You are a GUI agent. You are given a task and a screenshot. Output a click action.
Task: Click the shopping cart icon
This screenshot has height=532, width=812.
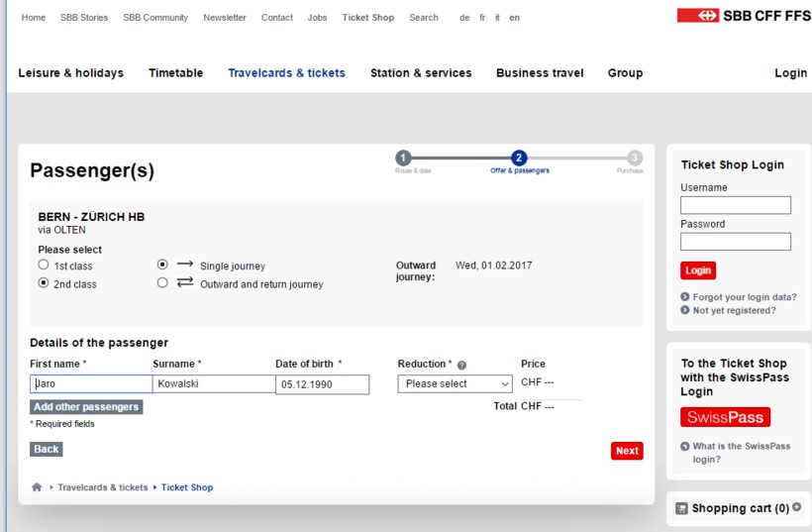pyautogui.click(x=681, y=508)
